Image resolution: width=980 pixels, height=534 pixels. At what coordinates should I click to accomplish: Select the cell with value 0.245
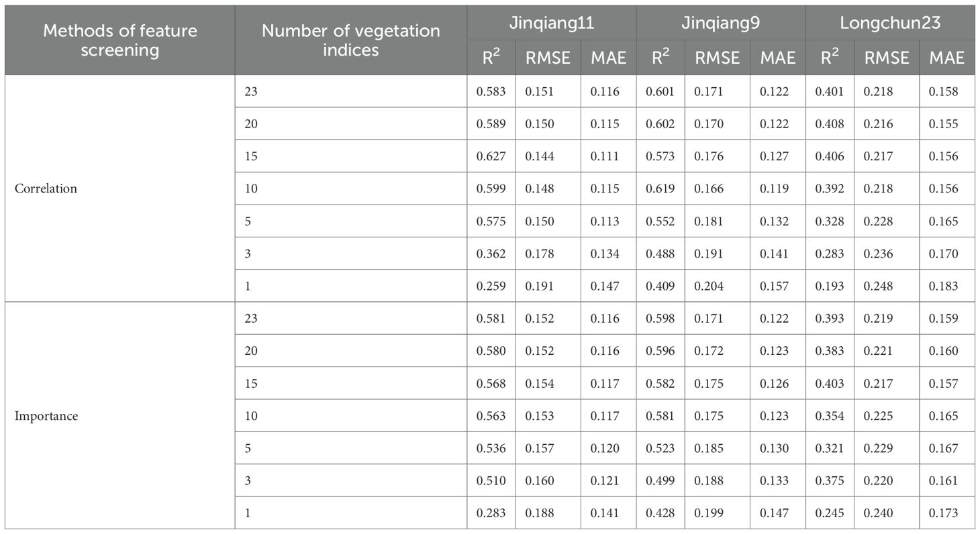[830, 513]
